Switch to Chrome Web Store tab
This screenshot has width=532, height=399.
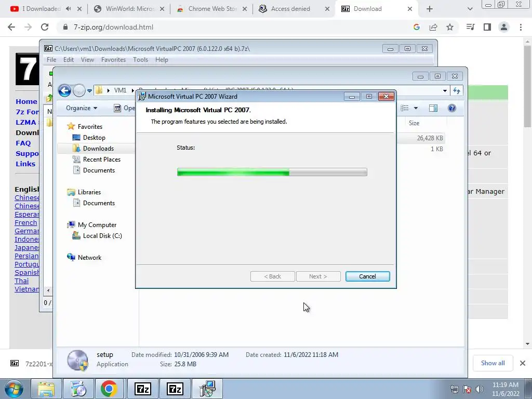pyautogui.click(x=212, y=9)
